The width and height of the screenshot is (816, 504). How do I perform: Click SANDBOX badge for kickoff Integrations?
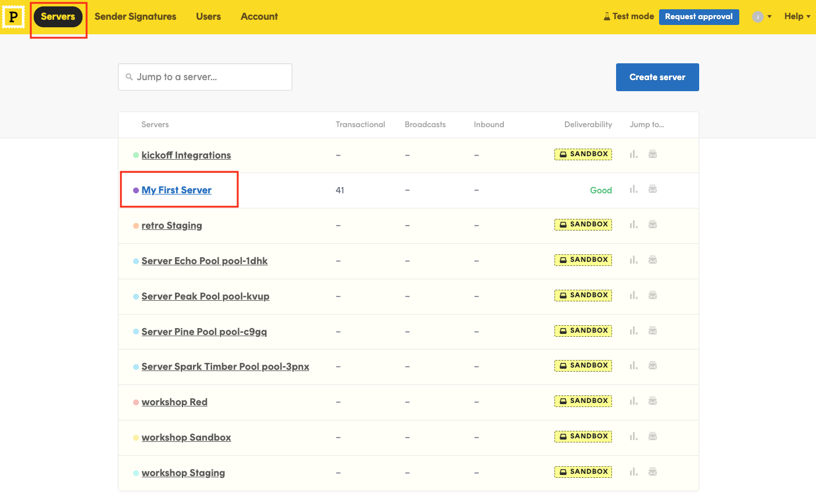pyautogui.click(x=583, y=154)
